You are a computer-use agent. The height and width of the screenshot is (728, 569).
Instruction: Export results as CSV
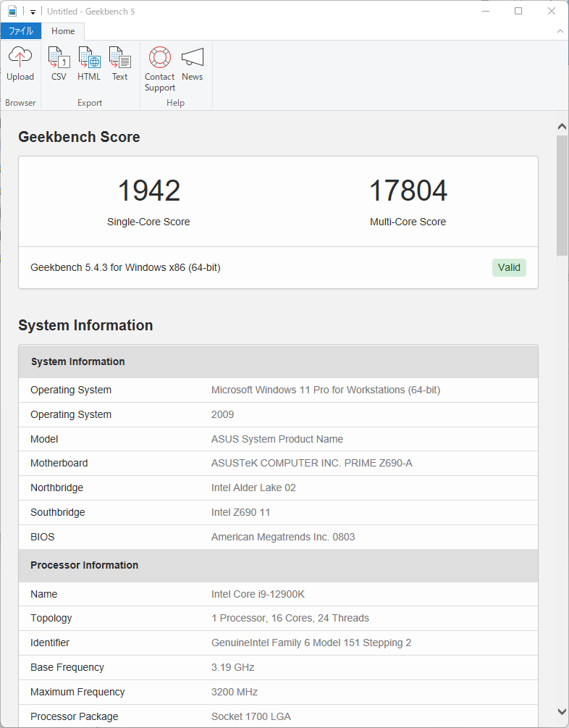[x=59, y=64]
